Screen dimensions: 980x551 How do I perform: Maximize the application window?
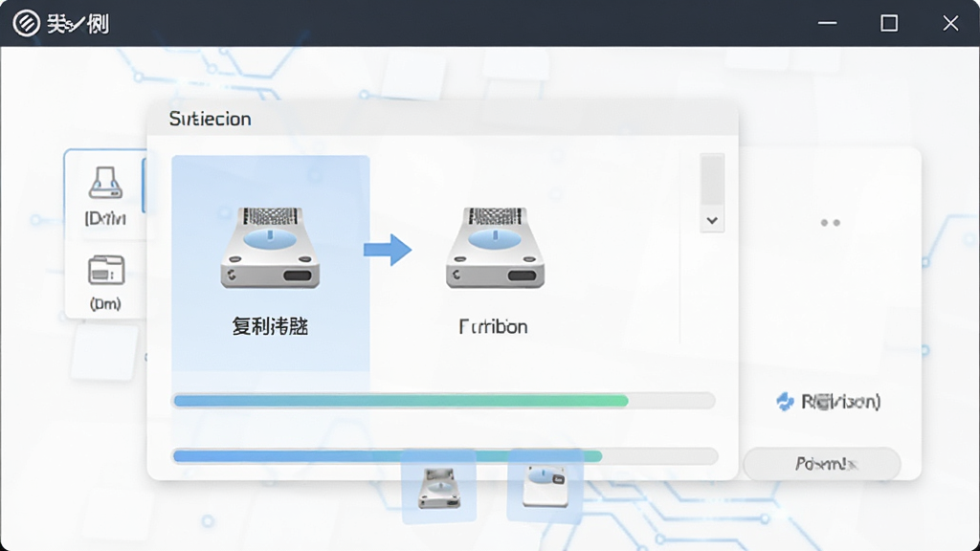[x=889, y=24]
